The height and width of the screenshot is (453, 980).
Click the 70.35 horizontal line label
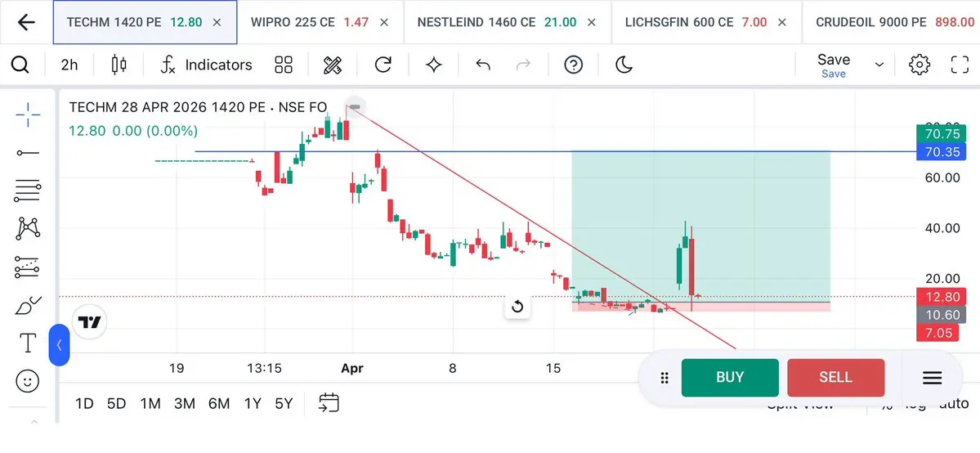tap(942, 151)
